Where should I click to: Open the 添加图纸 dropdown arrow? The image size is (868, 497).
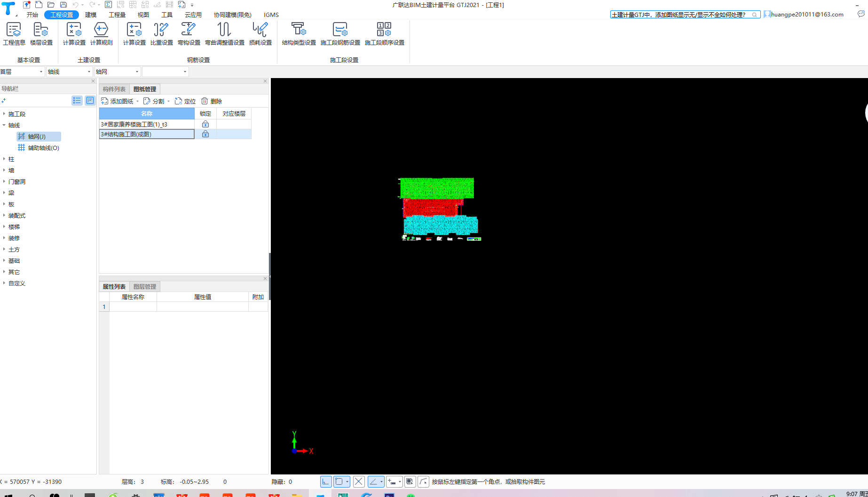137,102
